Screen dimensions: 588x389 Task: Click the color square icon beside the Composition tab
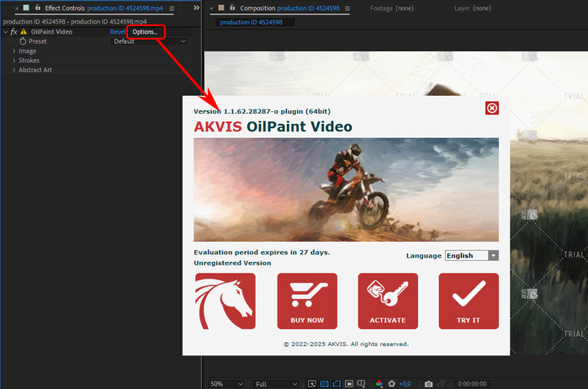(221, 8)
